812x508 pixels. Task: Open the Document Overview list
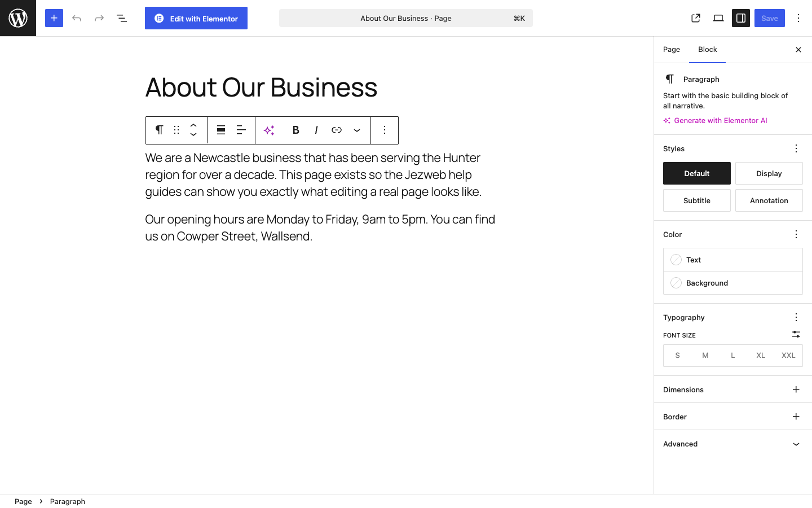click(x=122, y=18)
